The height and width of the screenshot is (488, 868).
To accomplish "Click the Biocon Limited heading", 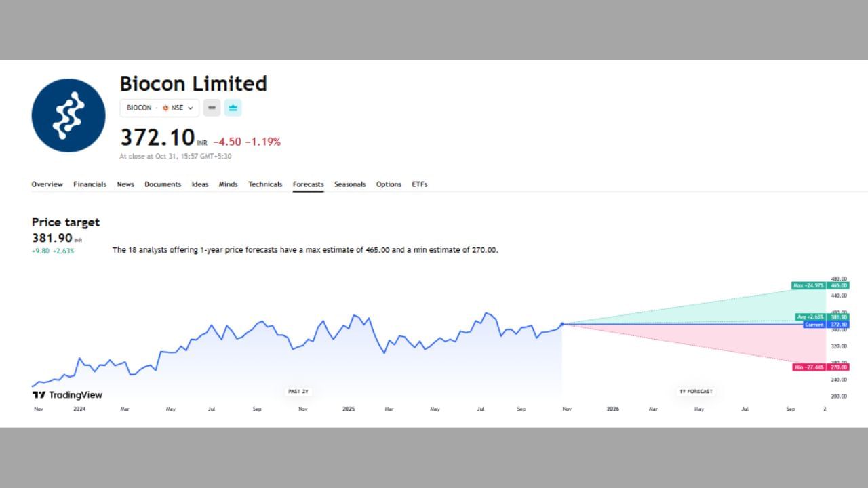I will click(x=193, y=83).
